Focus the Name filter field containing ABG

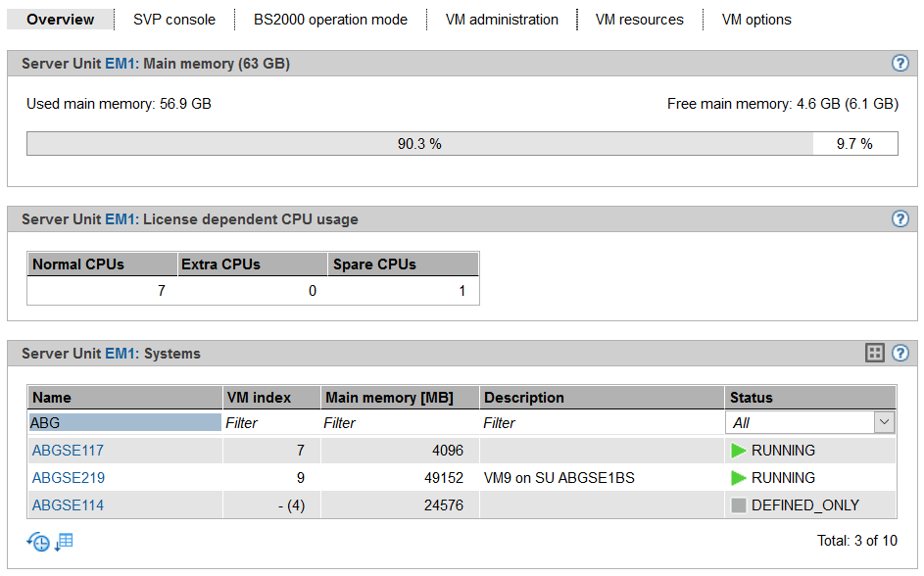click(124, 422)
